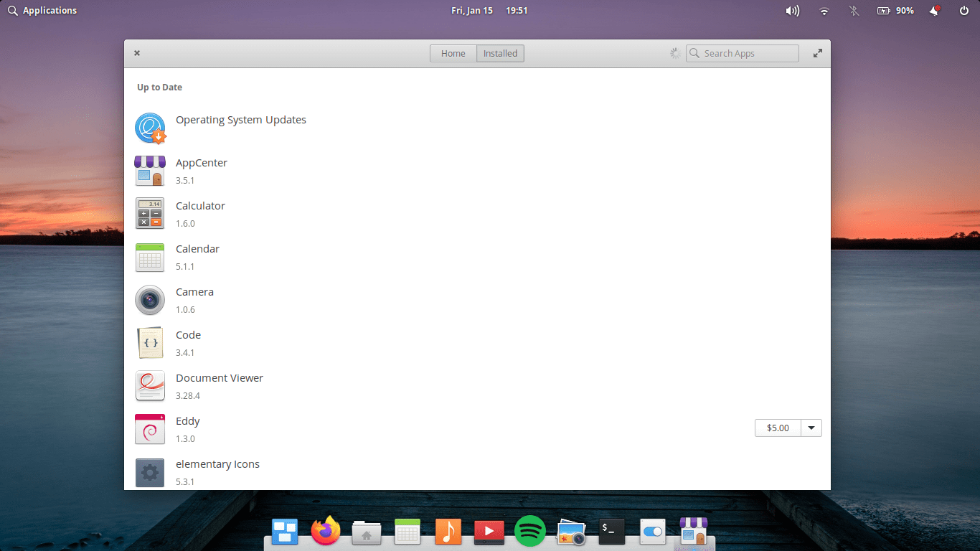This screenshot has height=551, width=980.
Task: Open the battery 90% indicator
Action: [x=895, y=11]
